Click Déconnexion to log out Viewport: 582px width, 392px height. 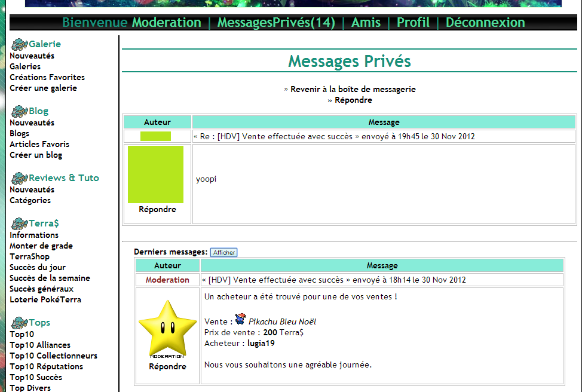[485, 22]
